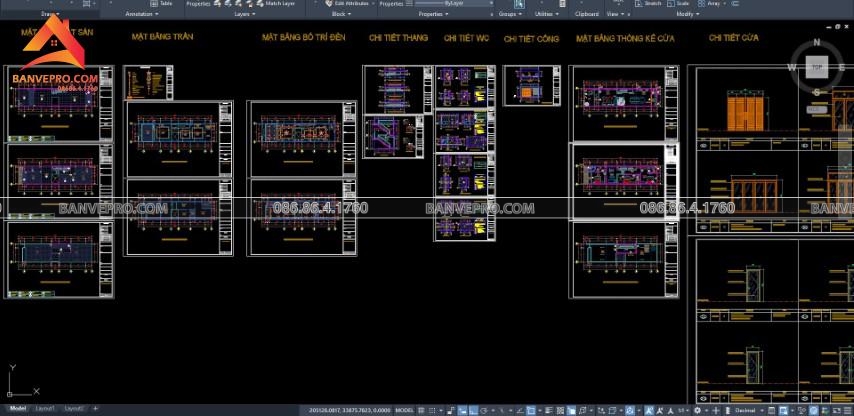Toggle object snap in status bar
This screenshot has height=416, width=854.
click(531, 410)
